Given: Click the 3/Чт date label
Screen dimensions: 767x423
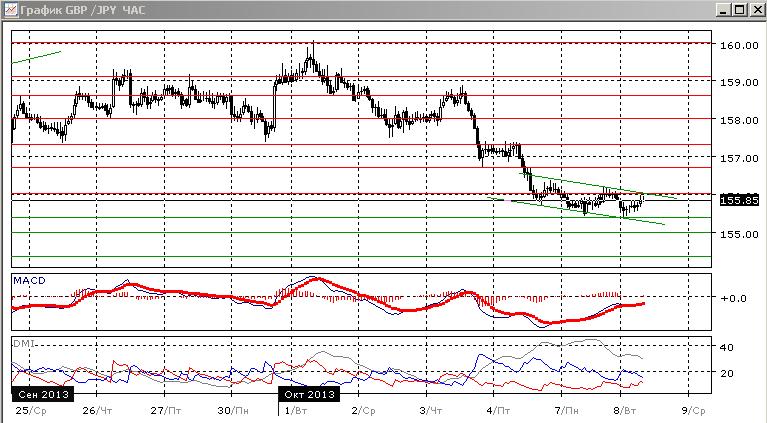Looking at the screenshot, I should [x=430, y=410].
